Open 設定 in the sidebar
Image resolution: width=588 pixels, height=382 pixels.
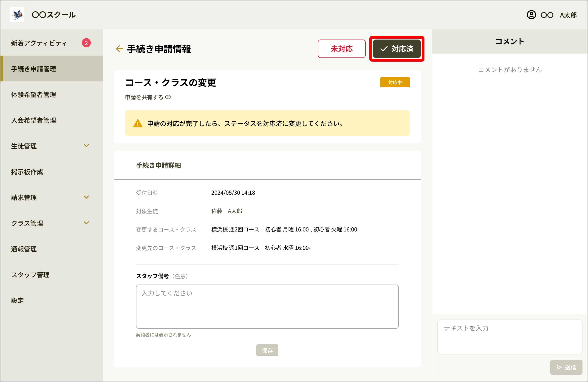click(52, 300)
